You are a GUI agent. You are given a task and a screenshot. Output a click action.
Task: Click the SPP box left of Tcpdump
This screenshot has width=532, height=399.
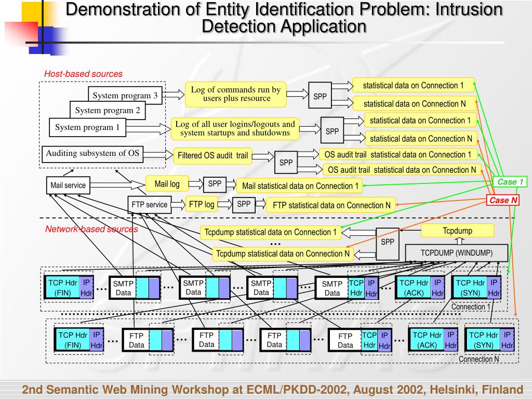[x=387, y=244]
